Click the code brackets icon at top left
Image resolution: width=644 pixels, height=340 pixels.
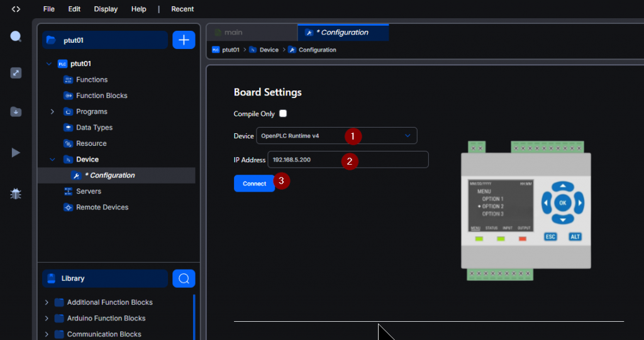[x=16, y=9]
